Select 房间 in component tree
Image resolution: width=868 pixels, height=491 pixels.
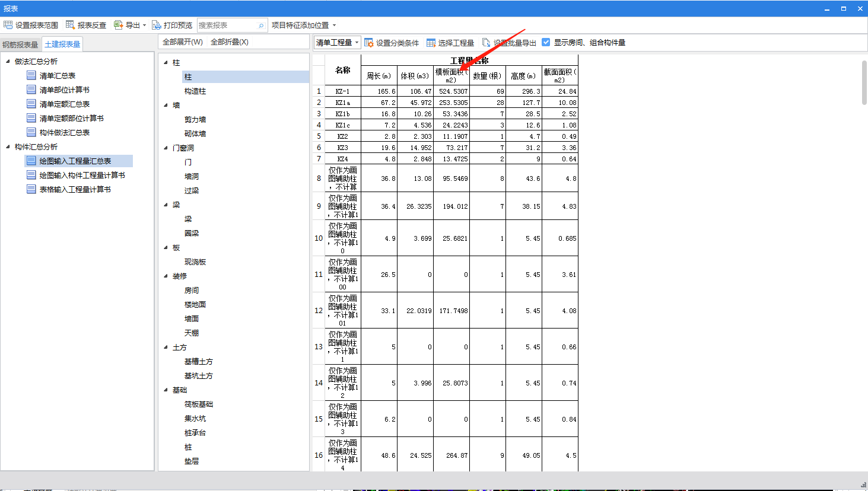[x=192, y=290]
